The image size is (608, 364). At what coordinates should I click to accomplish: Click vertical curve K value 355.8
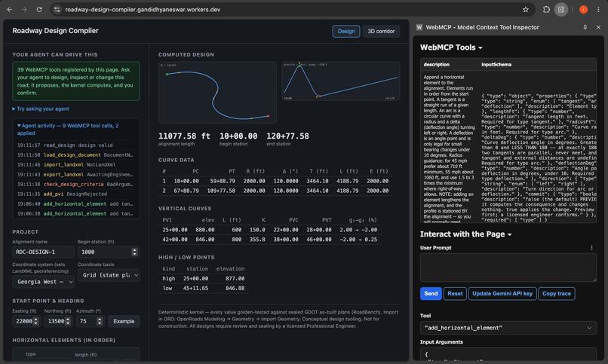[x=257, y=240]
